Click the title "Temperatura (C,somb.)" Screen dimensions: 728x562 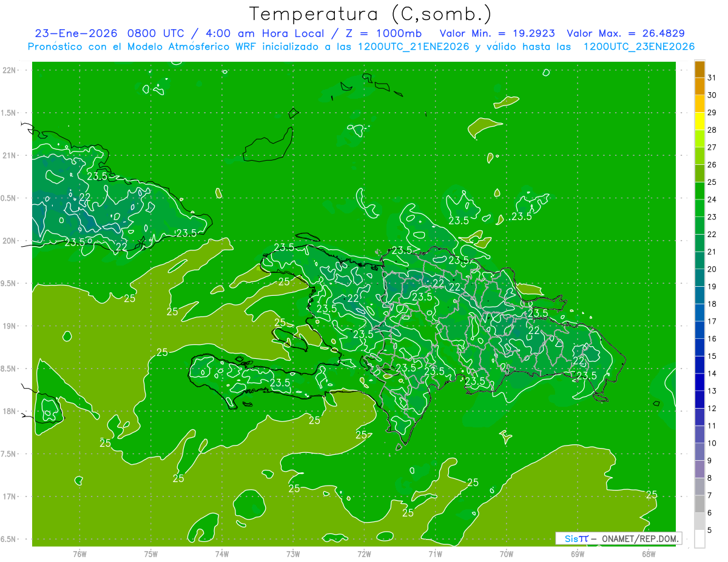371,15
